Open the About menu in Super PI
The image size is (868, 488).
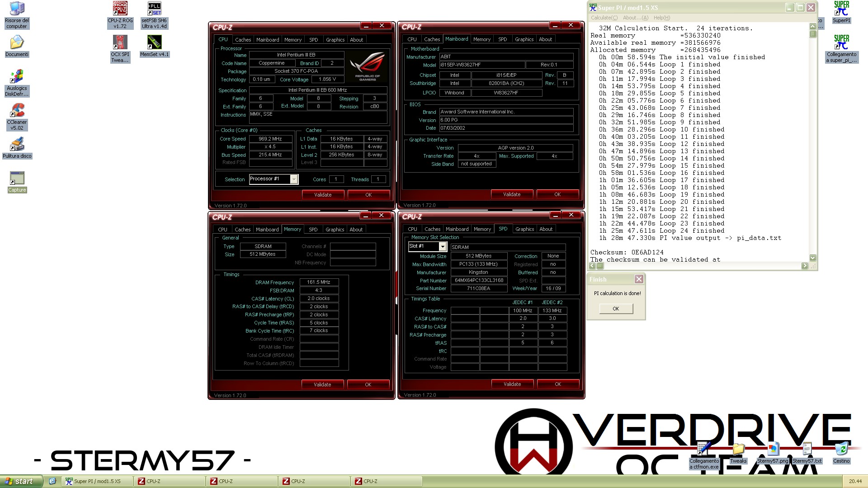coord(635,18)
